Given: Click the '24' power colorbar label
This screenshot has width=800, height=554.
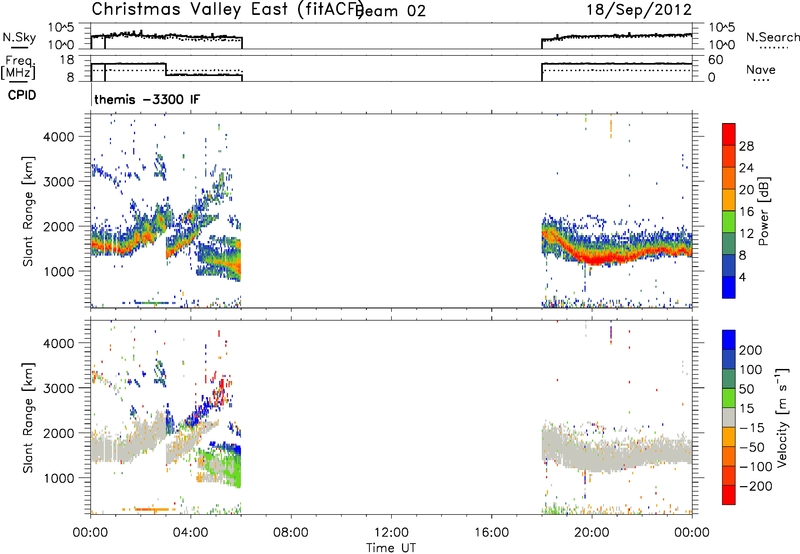Looking at the screenshot, I should [x=746, y=168].
